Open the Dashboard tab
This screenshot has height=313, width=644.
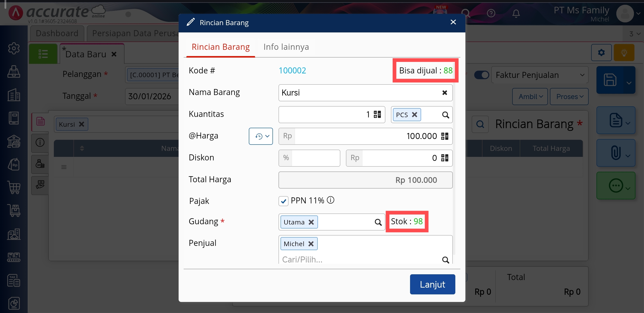tap(57, 33)
